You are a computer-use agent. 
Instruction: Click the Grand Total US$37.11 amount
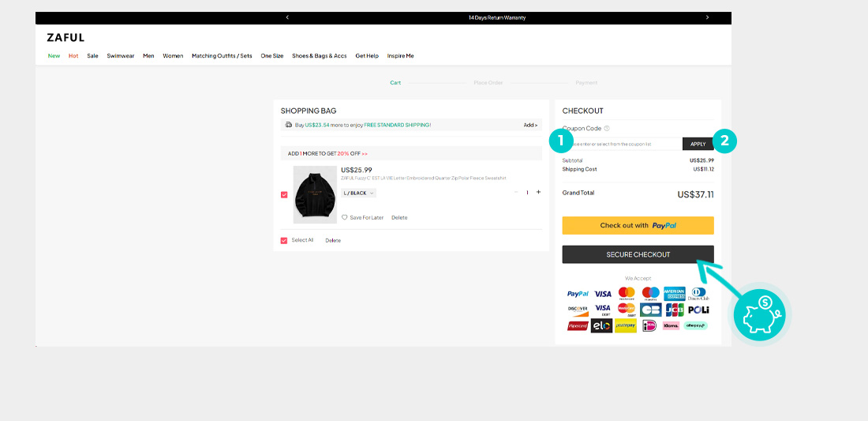[x=695, y=195]
